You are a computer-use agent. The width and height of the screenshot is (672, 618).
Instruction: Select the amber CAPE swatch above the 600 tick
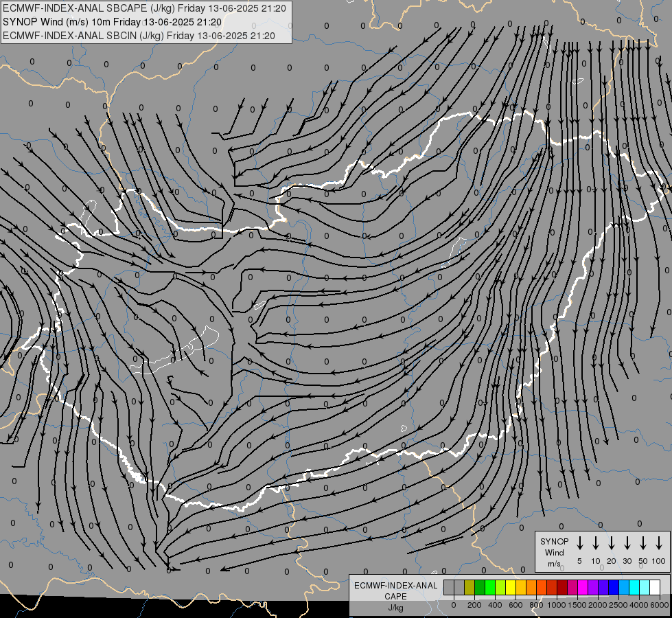(x=521, y=587)
